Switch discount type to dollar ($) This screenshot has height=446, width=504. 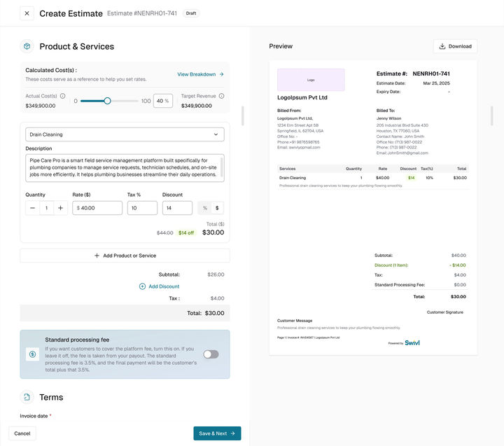coord(217,208)
